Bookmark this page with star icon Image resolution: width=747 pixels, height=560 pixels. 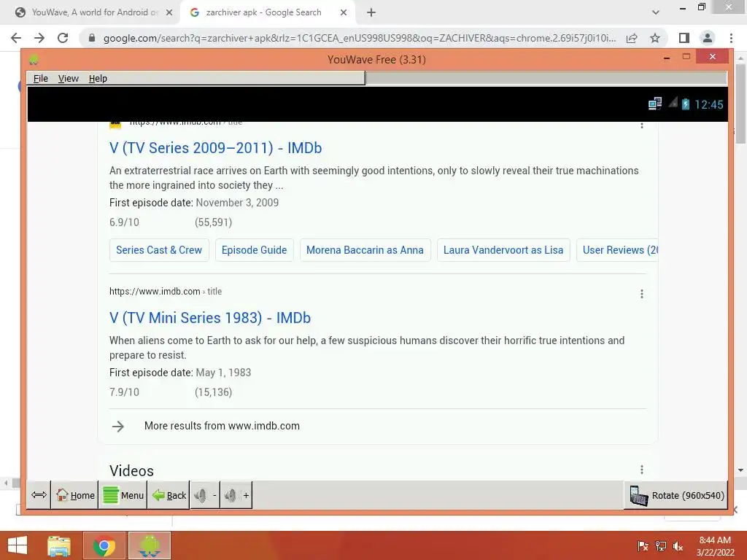click(655, 38)
